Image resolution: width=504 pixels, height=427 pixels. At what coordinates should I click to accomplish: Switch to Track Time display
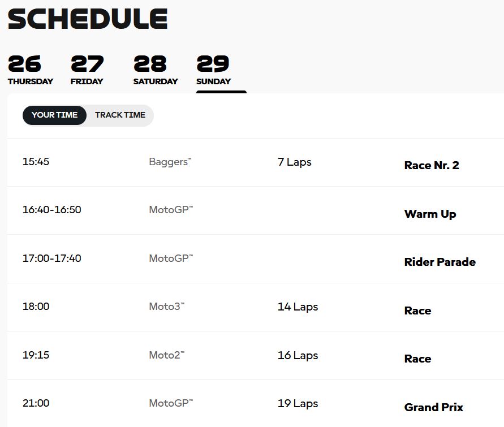click(x=120, y=115)
